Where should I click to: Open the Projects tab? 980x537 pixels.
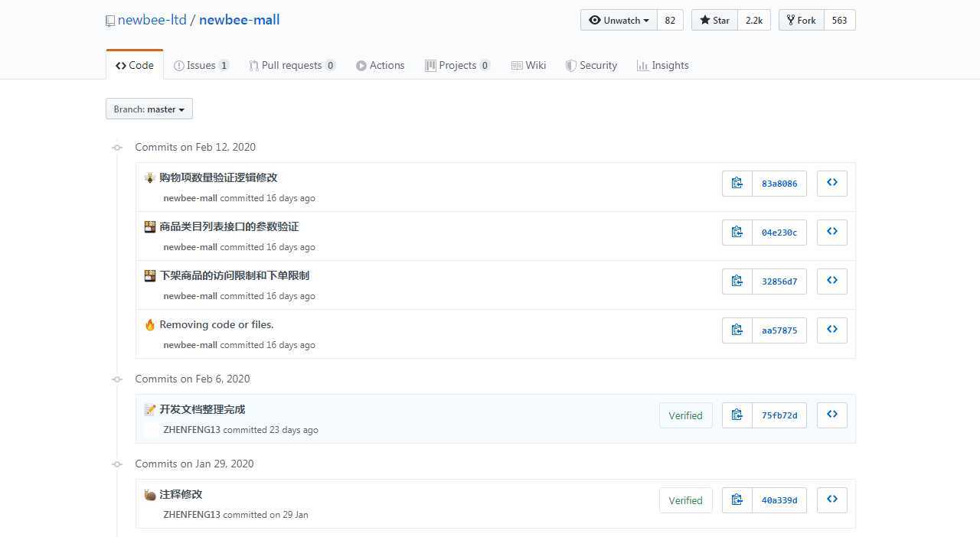458,66
